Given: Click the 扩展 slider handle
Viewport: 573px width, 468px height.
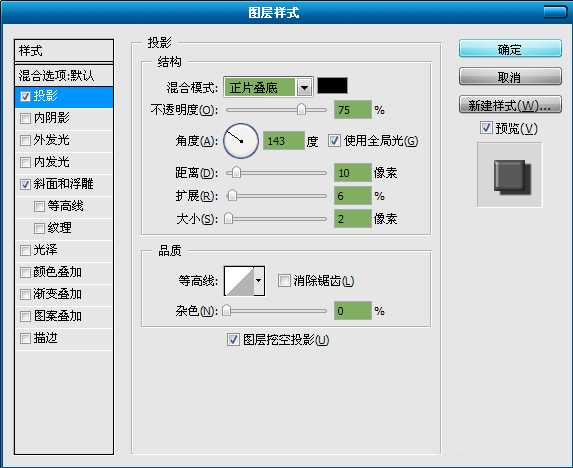Looking at the screenshot, I should (x=232, y=195).
